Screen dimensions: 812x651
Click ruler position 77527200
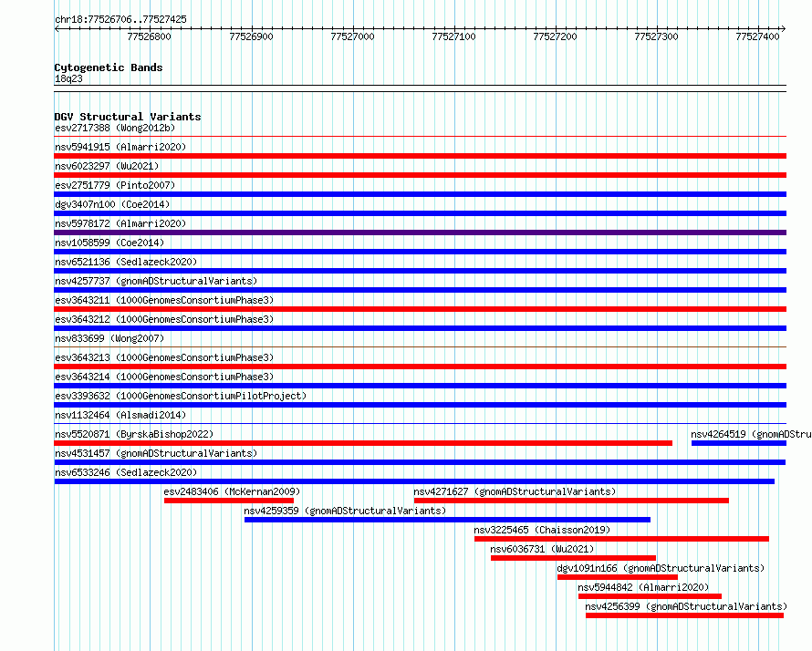coord(555,36)
